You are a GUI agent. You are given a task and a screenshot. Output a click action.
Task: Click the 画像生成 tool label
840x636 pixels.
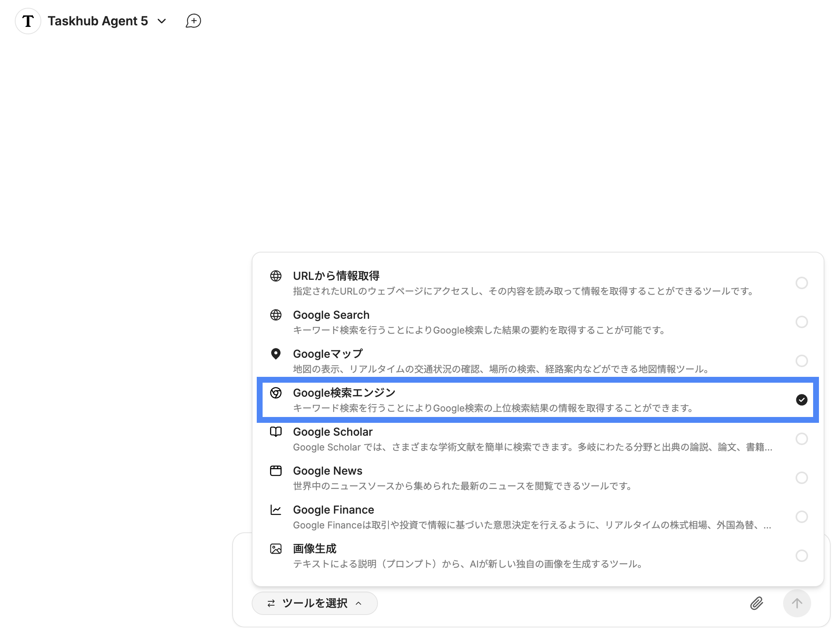point(314,549)
